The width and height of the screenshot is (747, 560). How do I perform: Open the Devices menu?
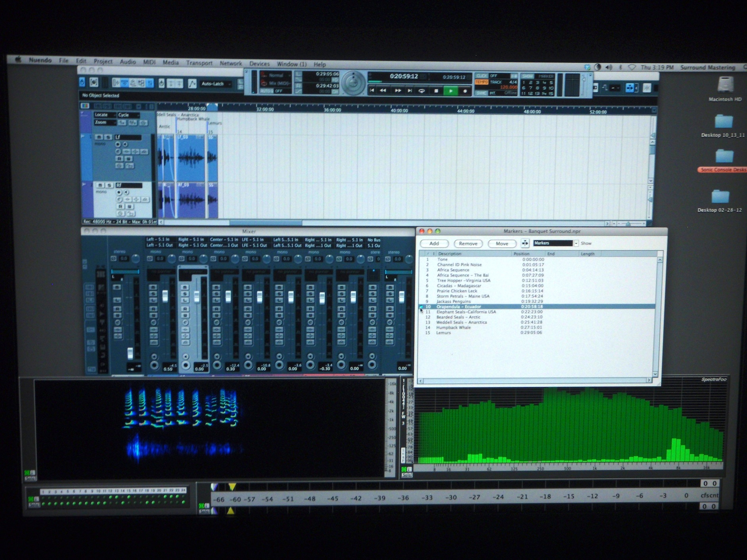259,64
